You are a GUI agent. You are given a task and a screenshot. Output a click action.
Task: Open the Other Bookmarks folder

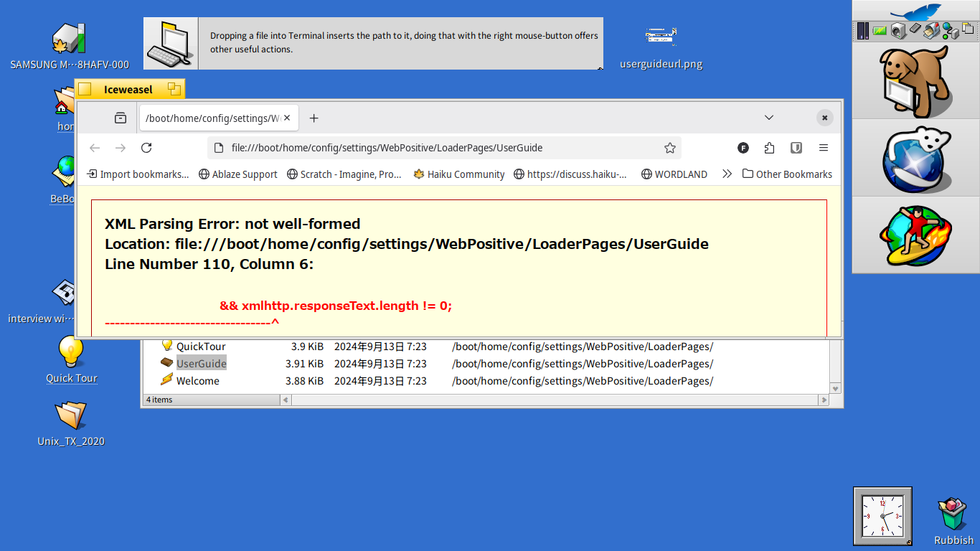click(x=787, y=174)
